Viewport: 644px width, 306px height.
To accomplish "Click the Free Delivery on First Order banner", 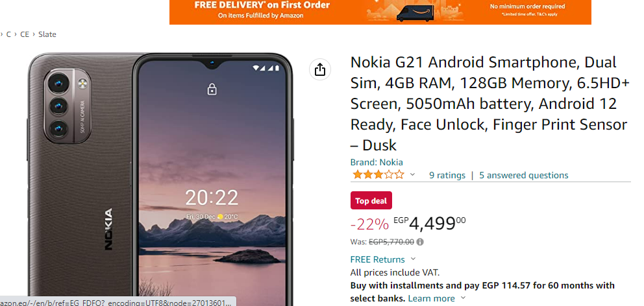I will (380, 12).
